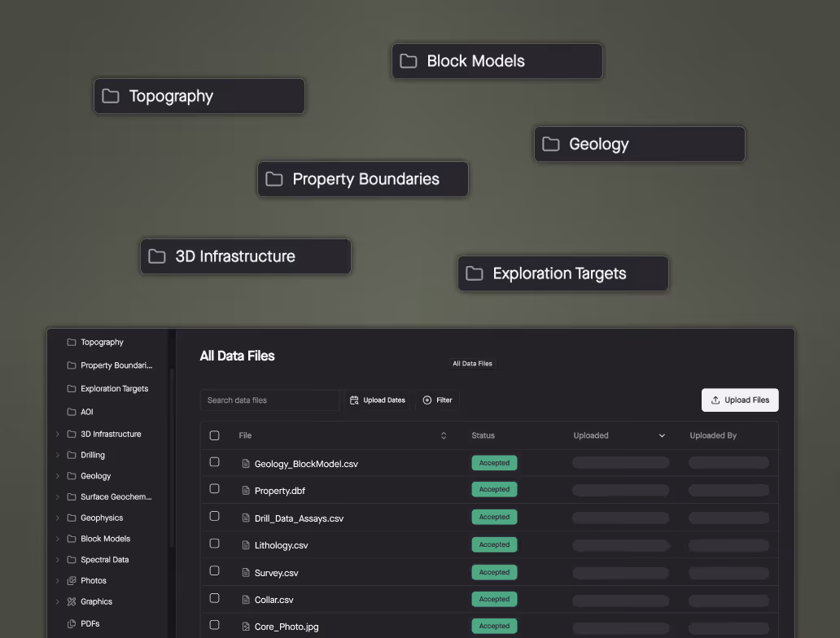
Task: Click the Core_Photo.jpg image file icon
Action: point(246,627)
